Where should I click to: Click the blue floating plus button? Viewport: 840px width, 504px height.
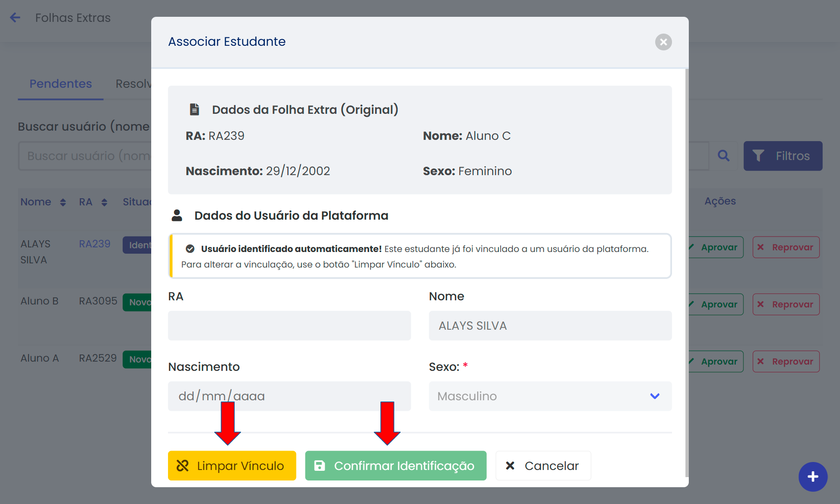[813, 477]
